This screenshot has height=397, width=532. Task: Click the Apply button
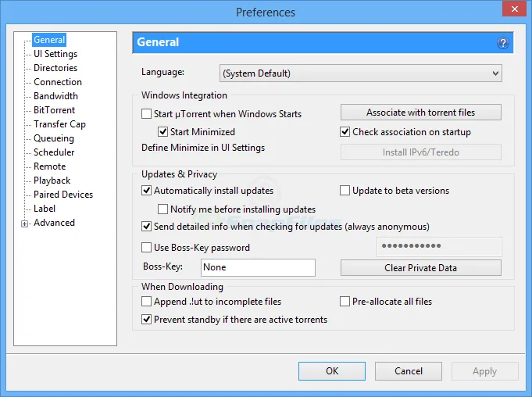tap(485, 371)
